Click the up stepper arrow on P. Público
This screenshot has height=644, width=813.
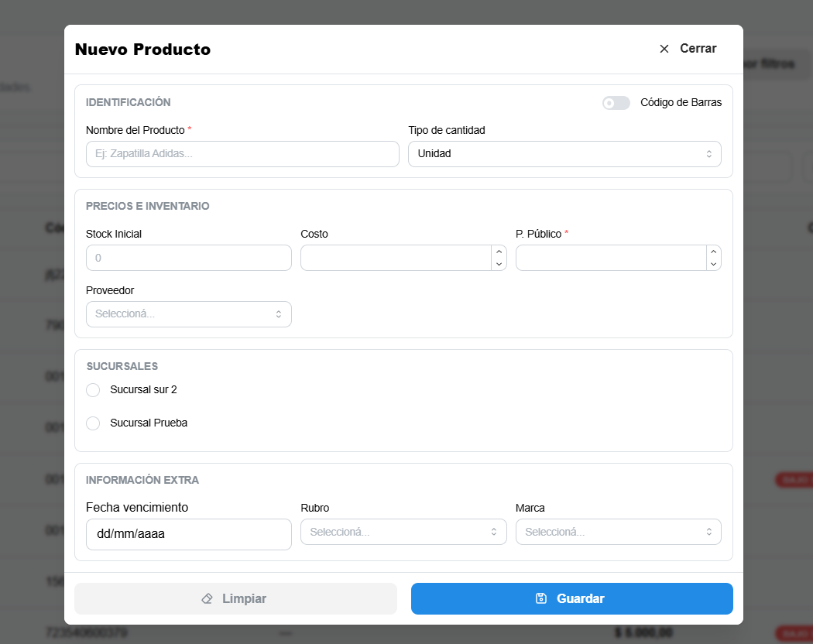tap(713, 252)
